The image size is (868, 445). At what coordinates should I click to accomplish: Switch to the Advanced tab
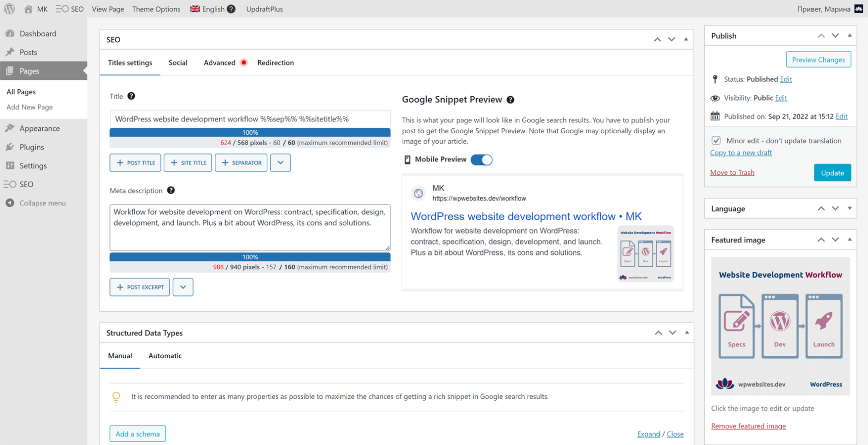[220, 62]
